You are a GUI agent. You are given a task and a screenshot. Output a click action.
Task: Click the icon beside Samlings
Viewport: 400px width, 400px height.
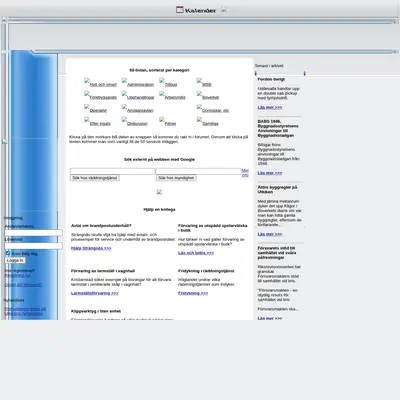(x=199, y=120)
